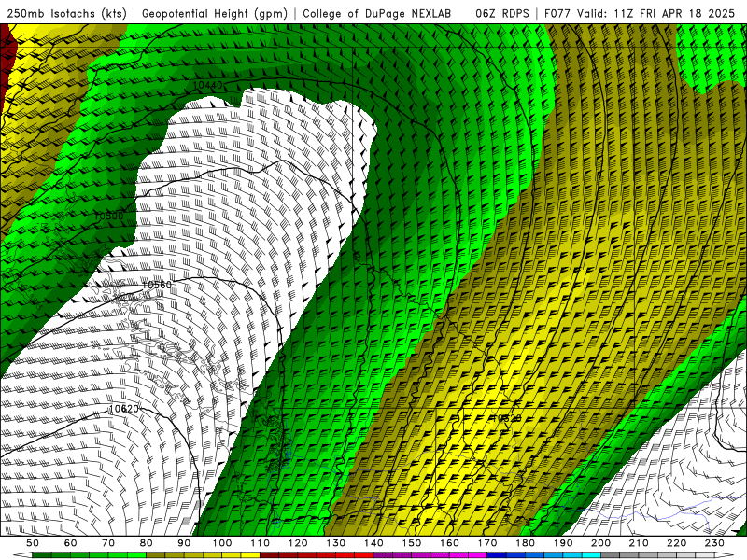Click the 'Geopotential Height (gpm)' header label
Image resolution: width=747 pixels, height=560 pixels.
coord(215,13)
